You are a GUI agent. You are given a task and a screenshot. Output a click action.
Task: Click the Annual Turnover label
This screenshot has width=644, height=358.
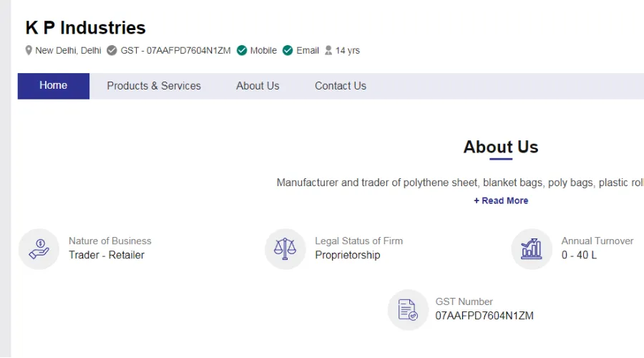coord(597,241)
